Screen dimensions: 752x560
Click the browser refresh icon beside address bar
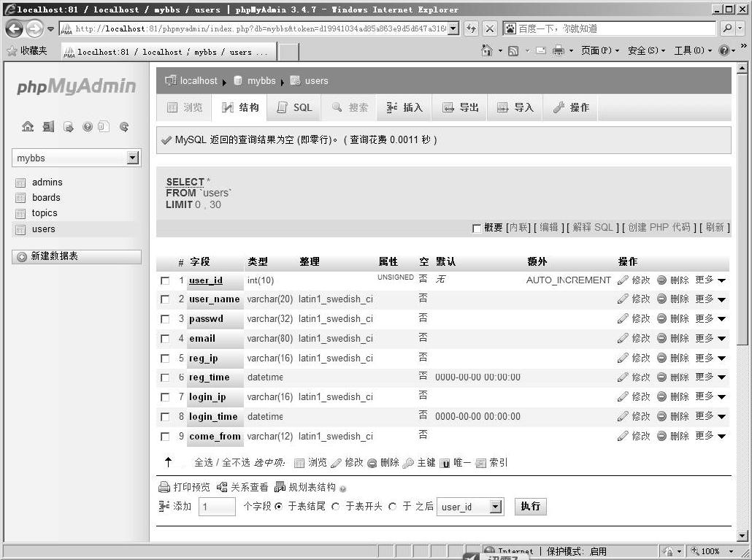[471, 28]
